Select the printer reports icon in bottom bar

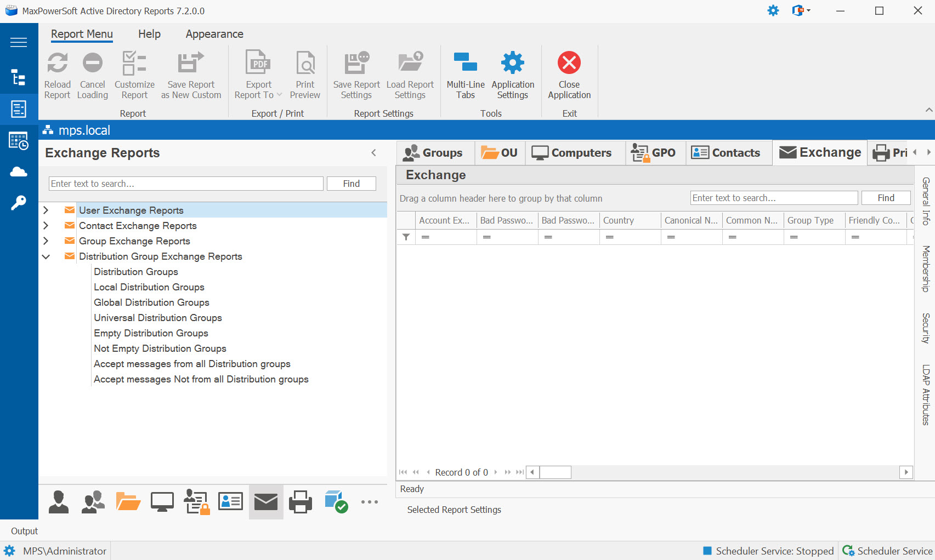[x=300, y=502]
